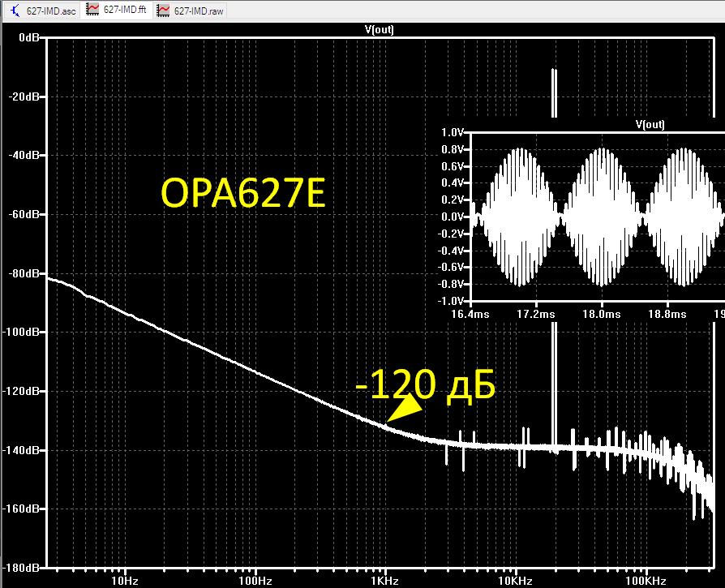725x588 pixels.
Task: Click the 0dB label on the vertical axis
Action: [29, 37]
